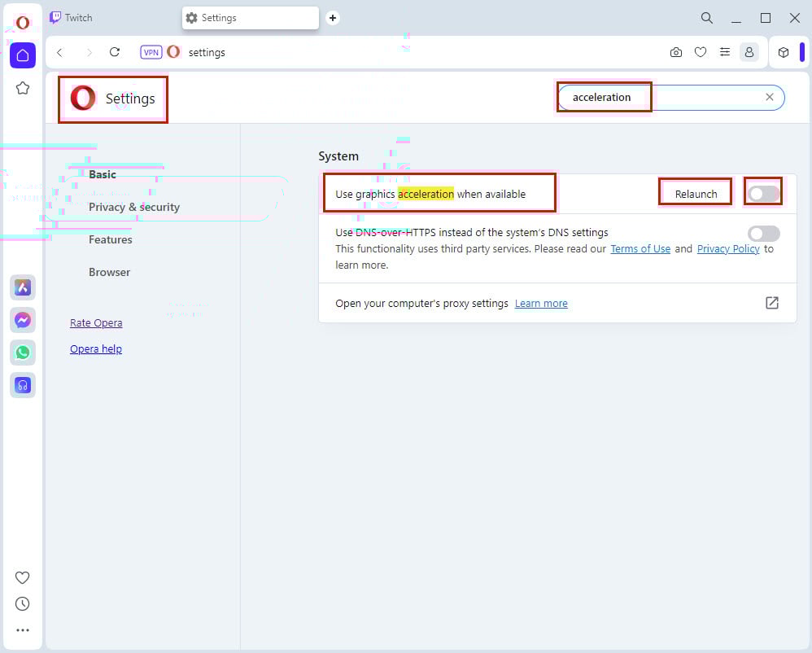The height and width of the screenshot is (653, 812).
Task: Go to the Start Page home icon
Action: point(23,55)
